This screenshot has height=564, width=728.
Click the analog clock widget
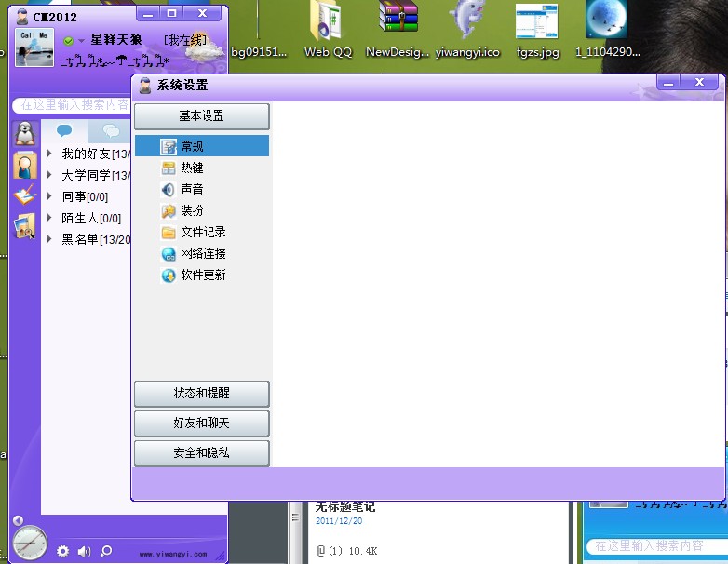30,542
